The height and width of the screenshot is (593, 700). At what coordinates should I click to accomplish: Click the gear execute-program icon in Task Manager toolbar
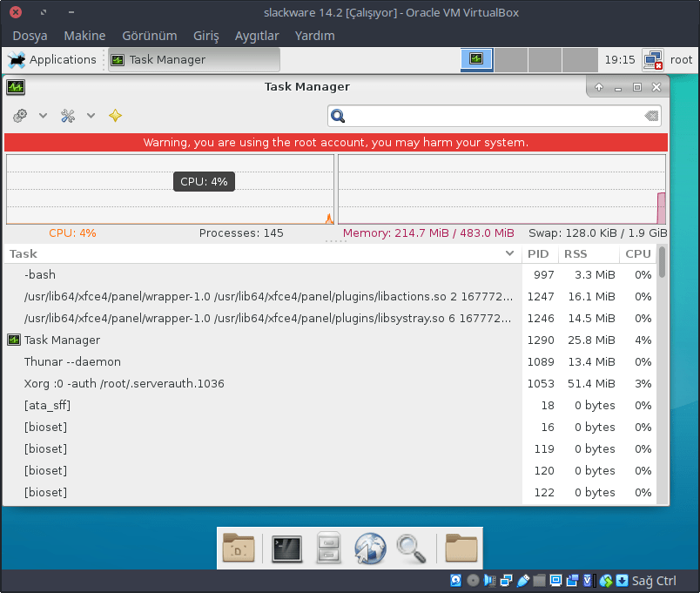pos(20,116)
